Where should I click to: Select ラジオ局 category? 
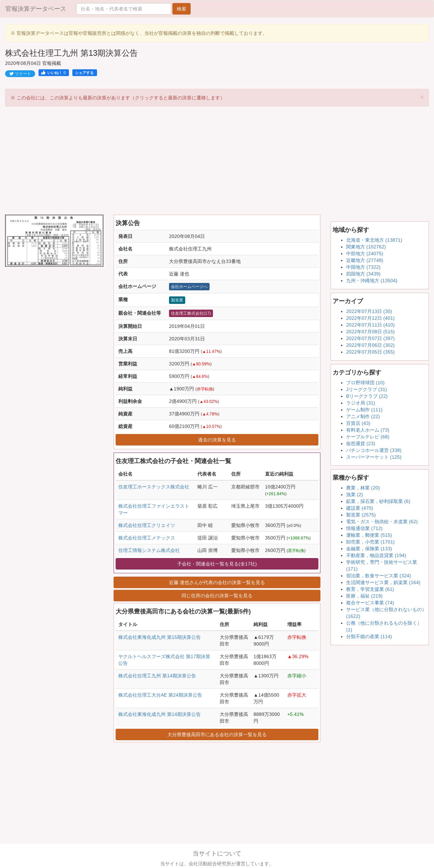360,403
